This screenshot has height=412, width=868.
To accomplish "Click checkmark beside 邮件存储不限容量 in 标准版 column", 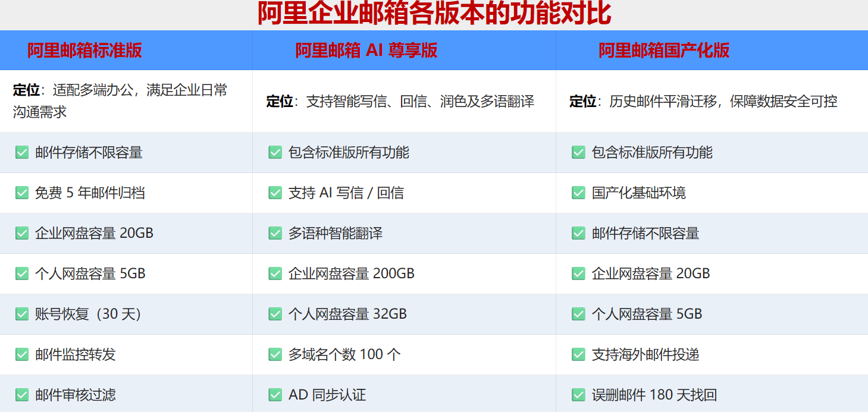I will (22, 152).
